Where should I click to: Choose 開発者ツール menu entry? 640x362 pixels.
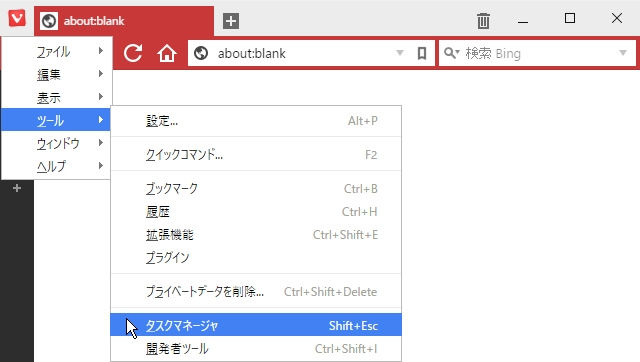tap(256, 348)
